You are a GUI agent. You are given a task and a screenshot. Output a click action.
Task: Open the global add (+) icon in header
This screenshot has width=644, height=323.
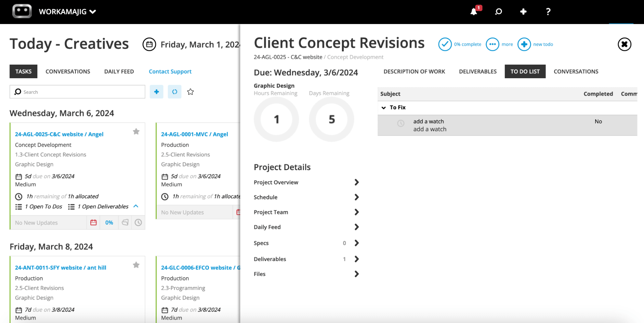click(x=523, y=12)
